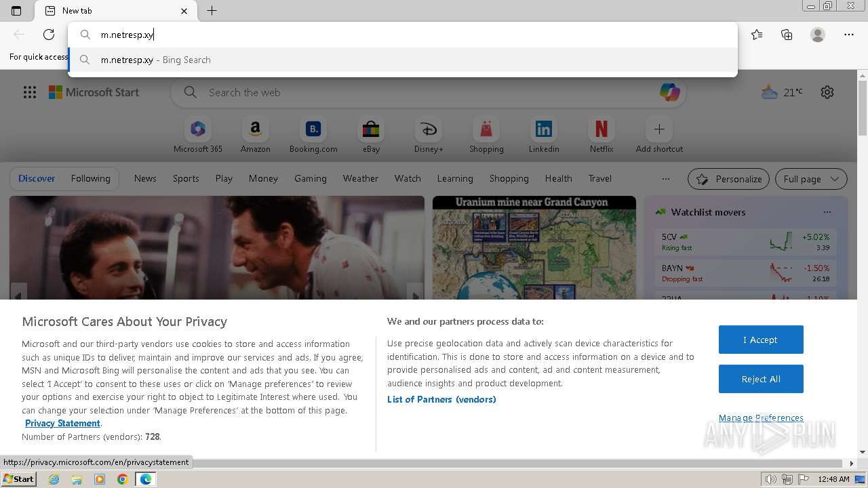Open the eBay shortcut

click(x=371, y=135)
